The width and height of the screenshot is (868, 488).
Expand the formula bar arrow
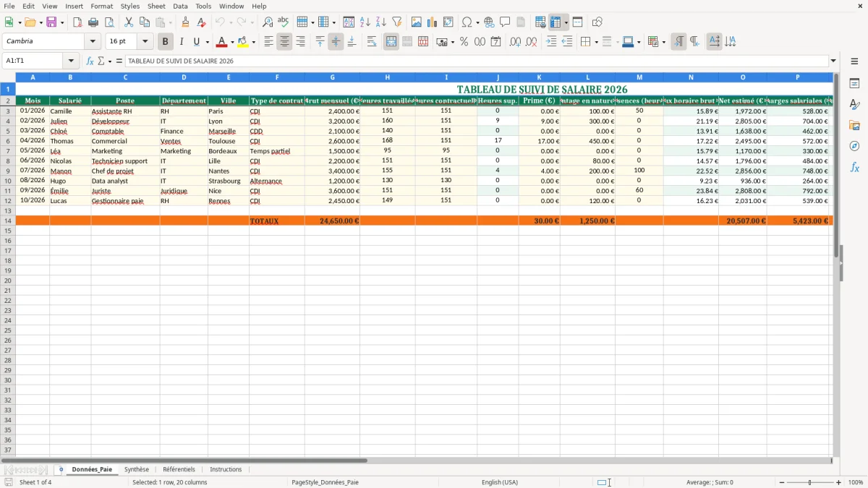(x=833, y=61)
